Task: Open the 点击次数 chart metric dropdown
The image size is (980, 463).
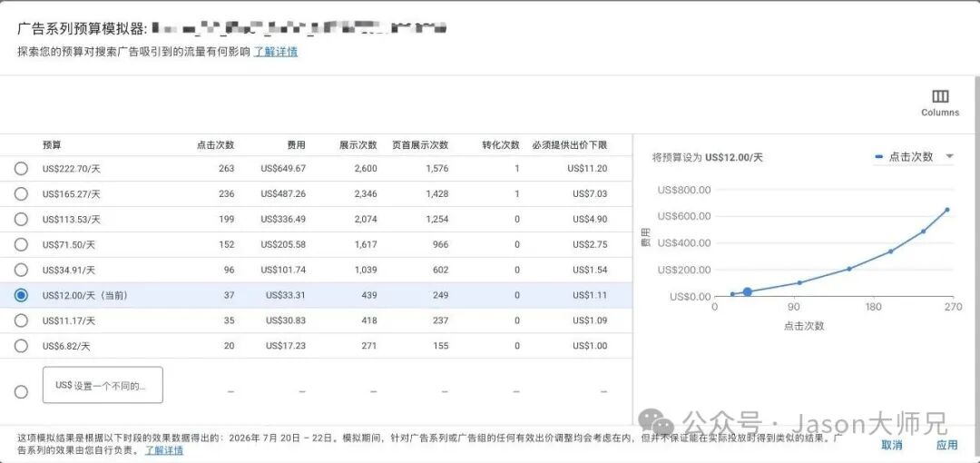Action: [x=914, y=156]
